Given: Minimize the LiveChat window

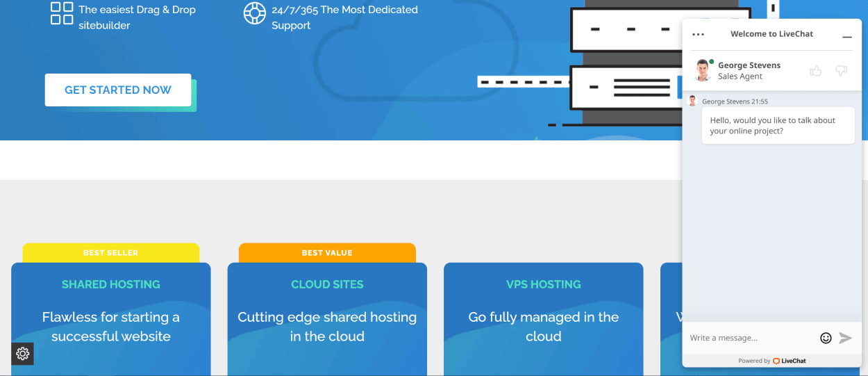Looking at the screenshot, I should 846,37.
